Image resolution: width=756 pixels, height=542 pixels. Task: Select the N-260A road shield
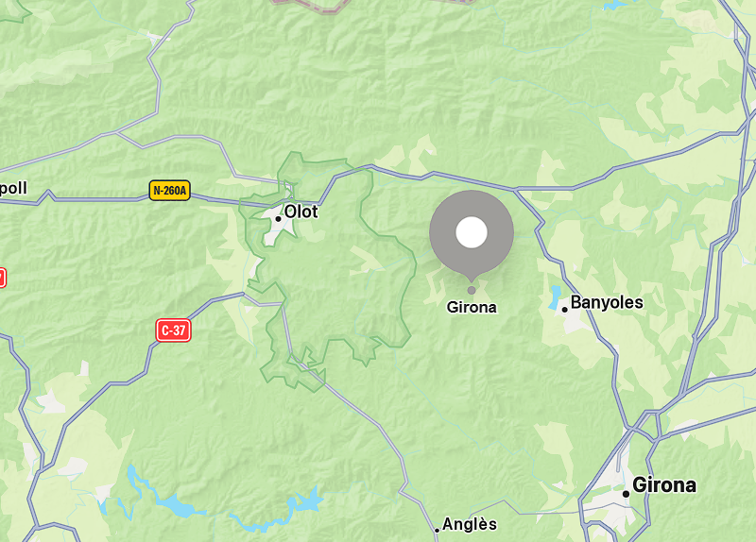point(170,191)
